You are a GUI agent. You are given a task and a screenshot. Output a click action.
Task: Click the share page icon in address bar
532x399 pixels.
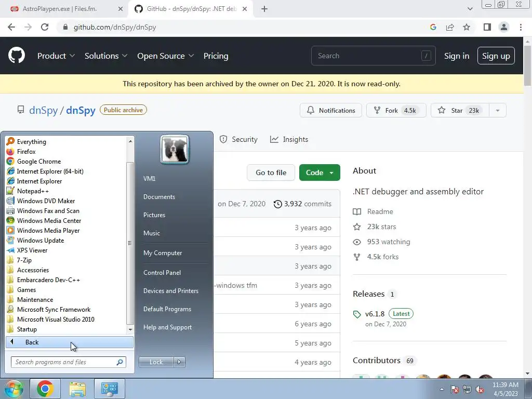pos(450,27)
